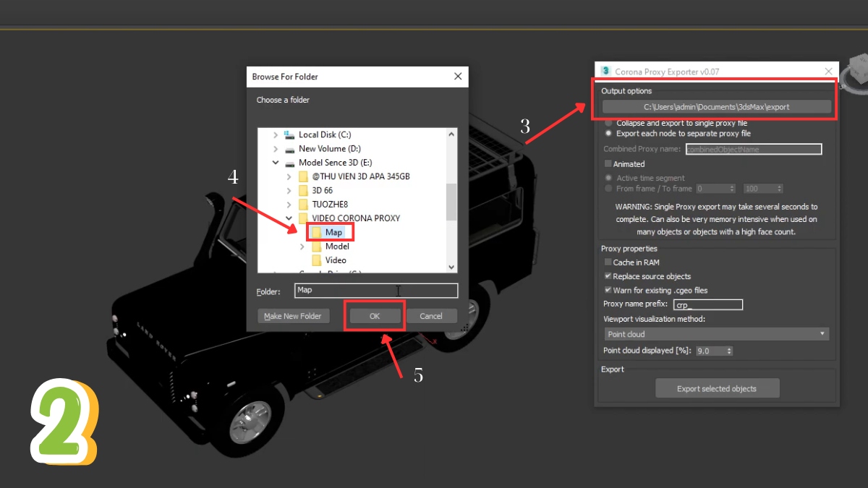Select the @THU VIEN 3D APA folder icon
The height and width of the screenshot is (488, 868).
click(302, 176)
